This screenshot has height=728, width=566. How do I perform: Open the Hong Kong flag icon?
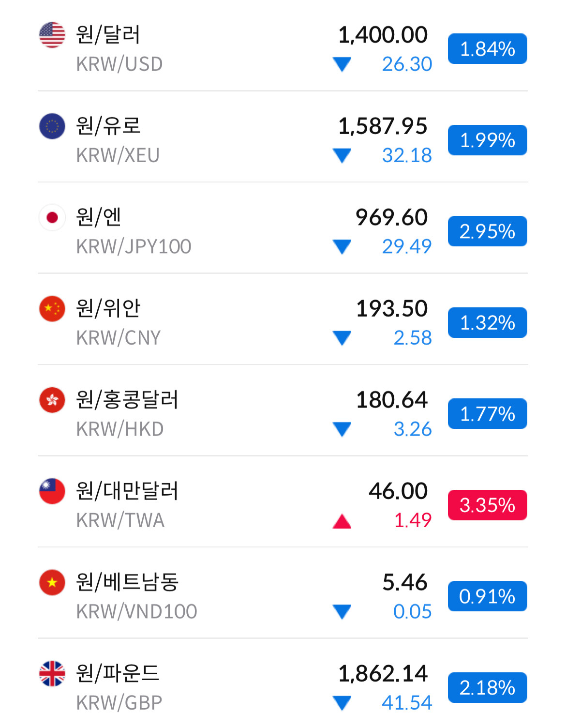(52, 400)
